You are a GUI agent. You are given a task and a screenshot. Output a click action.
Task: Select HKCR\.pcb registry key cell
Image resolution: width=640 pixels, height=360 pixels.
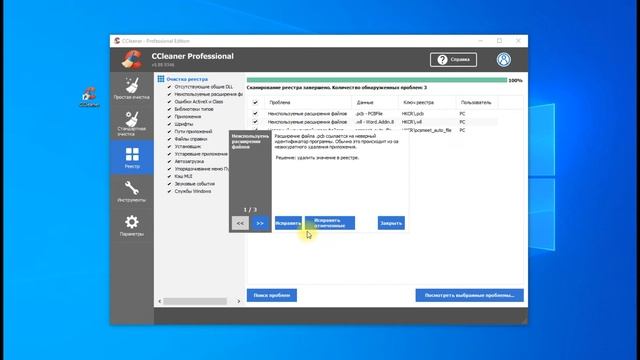(413, 113)
